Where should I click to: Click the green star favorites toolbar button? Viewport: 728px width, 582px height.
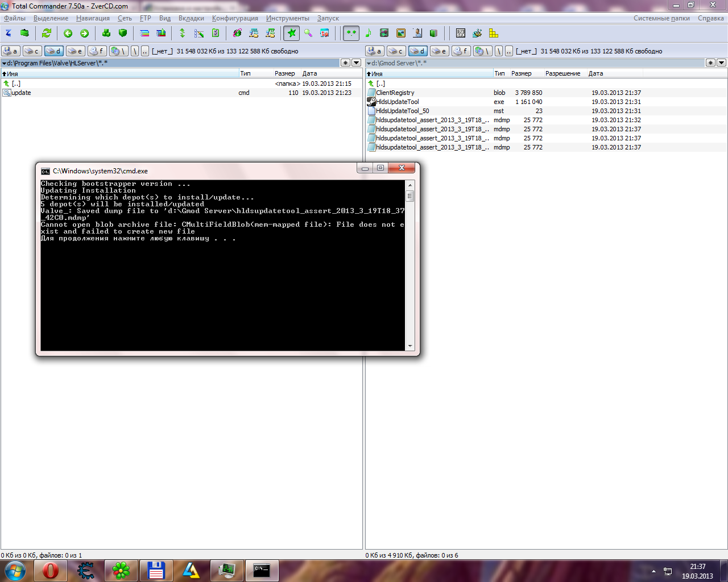[292, 33]
